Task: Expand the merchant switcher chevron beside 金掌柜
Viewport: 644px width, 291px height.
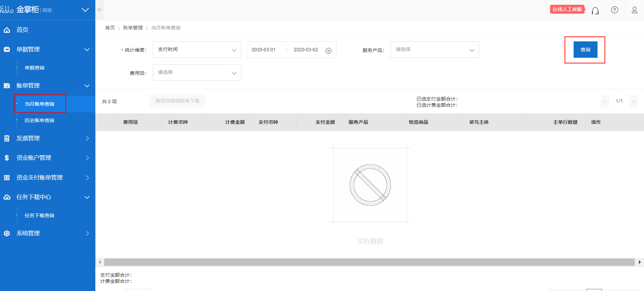Action: point(85,10)
